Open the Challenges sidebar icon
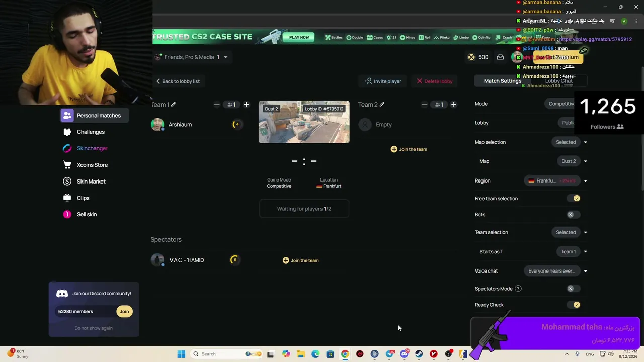The height and width of the screenshot is (362, 644). (67, 132)
